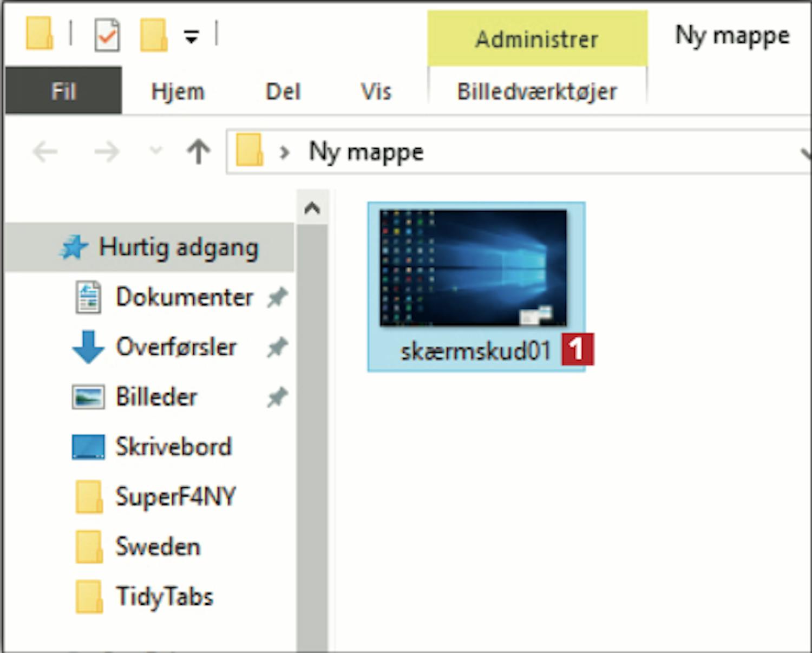The width and height of the screenshot is (812, 653).
Task: Click the skærmskud01 file name label
Action: (475, 351)
